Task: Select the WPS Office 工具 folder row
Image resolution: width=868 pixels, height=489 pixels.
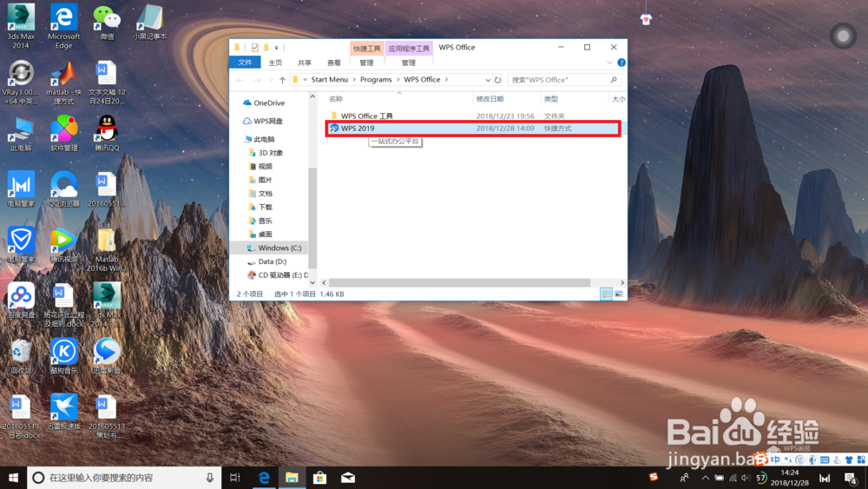Action: point(474,116)
